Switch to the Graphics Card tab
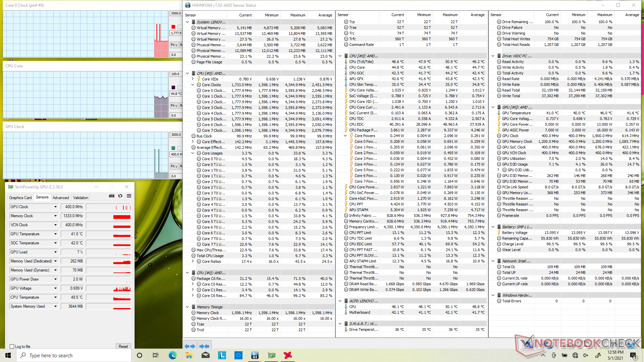Screen dimensions: 644x362 pos(20,198)
